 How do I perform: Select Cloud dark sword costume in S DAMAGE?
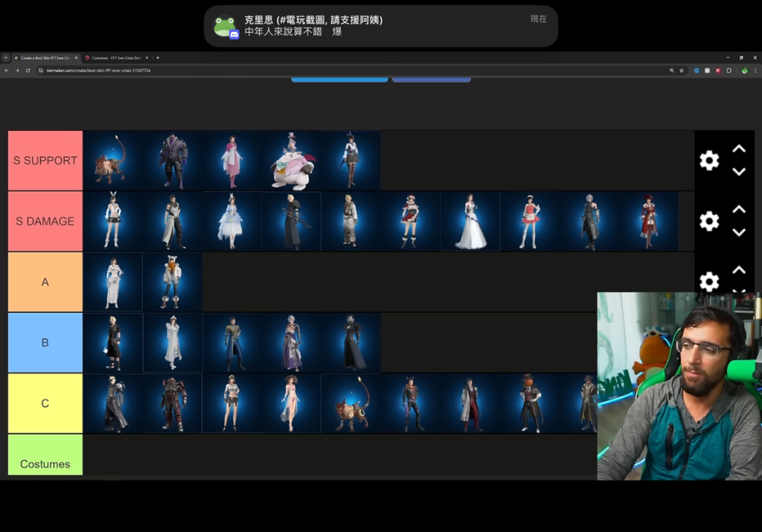pos(292,221)
